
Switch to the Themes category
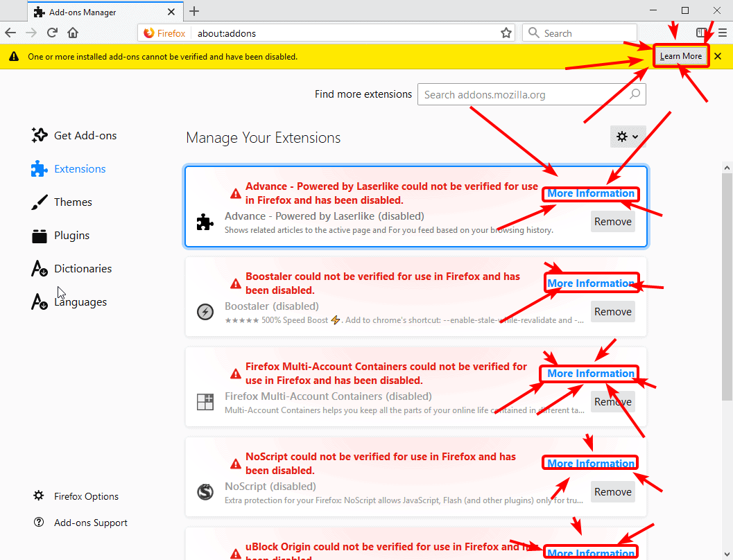[62, 202]
